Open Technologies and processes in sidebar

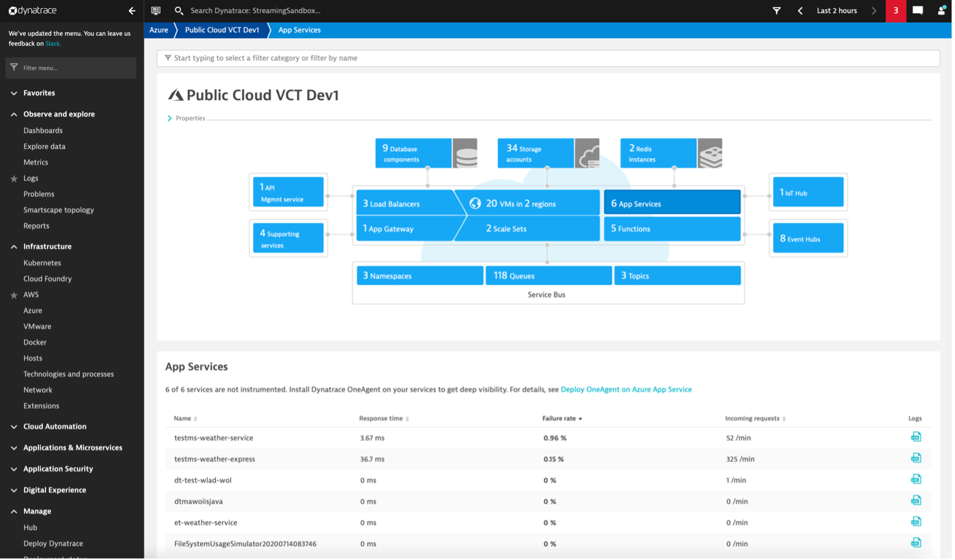point(68,374)
